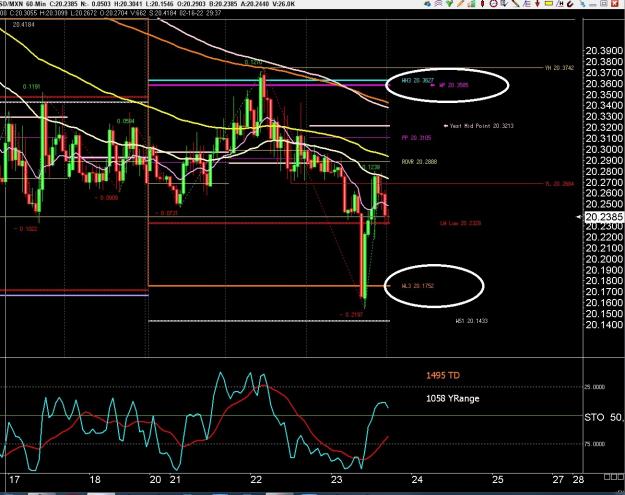Click the current price tag 20.2385

click(604, 217)
